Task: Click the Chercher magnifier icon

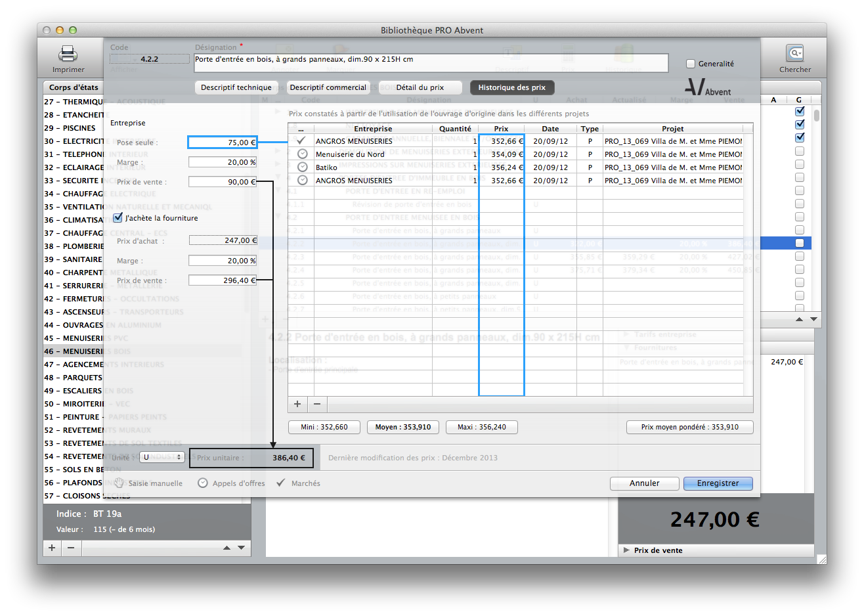Action: point(794,53)
